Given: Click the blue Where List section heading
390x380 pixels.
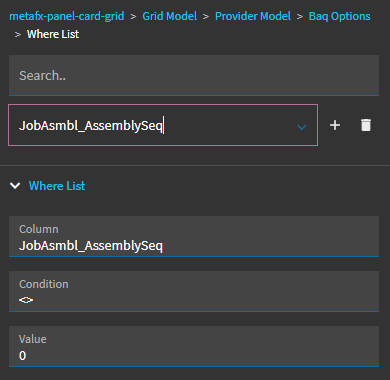Looking at the screenshot, I should coord(57,186).
